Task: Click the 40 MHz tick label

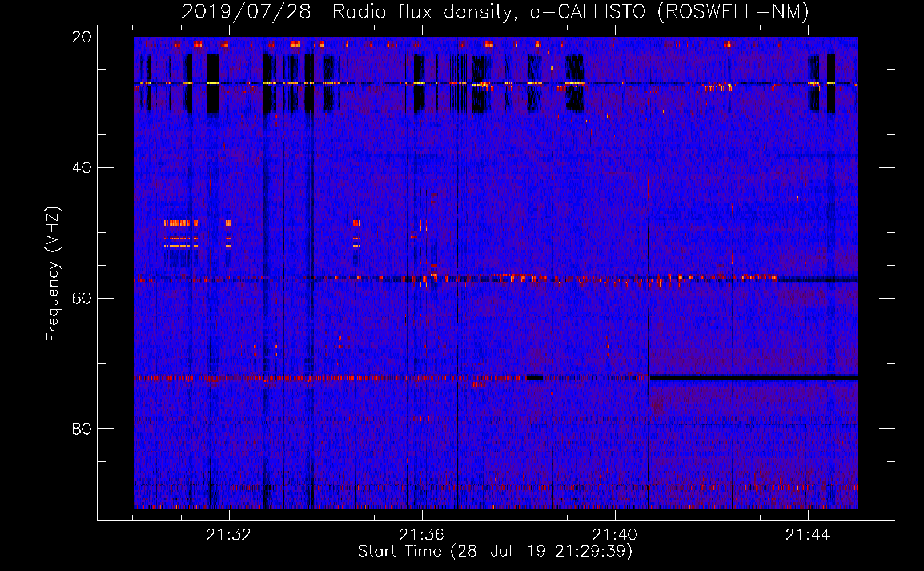Action: tap(82, 168)
